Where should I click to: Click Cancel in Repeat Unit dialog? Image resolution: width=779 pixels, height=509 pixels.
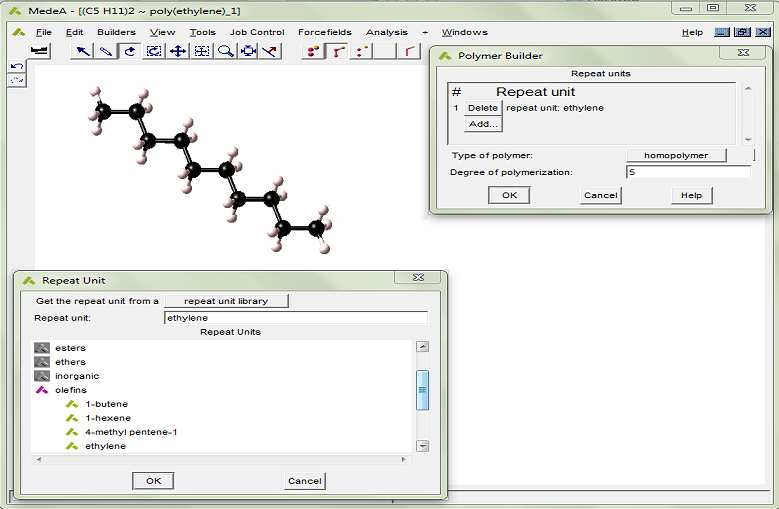305,481
